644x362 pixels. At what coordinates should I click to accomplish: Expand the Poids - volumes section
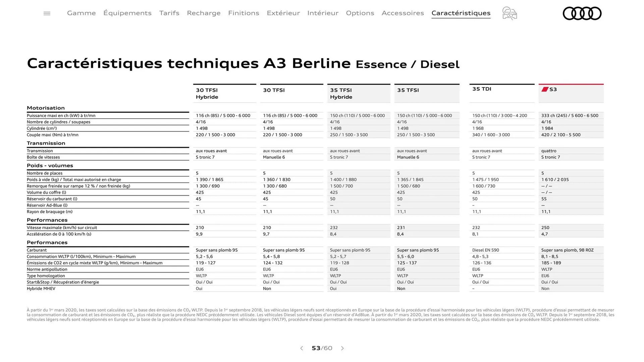(50, 165)
